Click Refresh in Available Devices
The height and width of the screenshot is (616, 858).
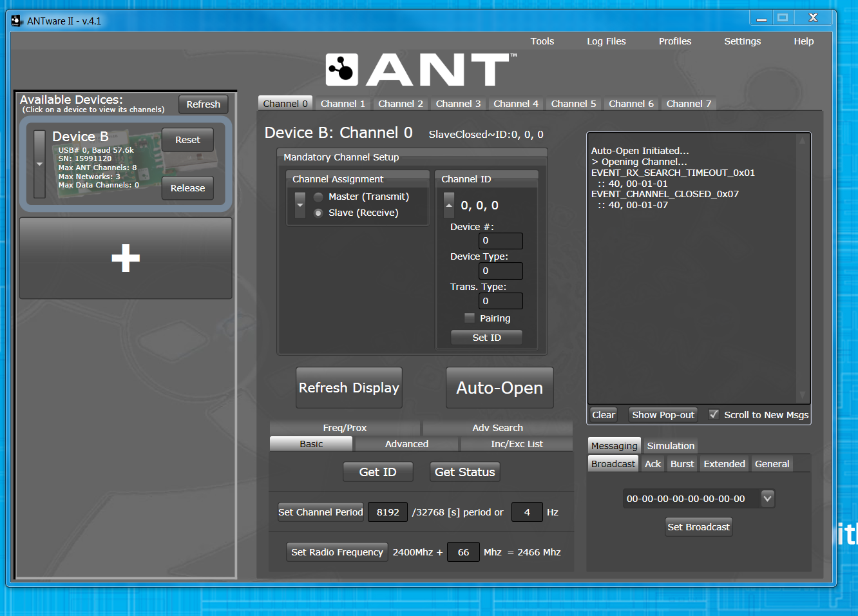[203, 104]
